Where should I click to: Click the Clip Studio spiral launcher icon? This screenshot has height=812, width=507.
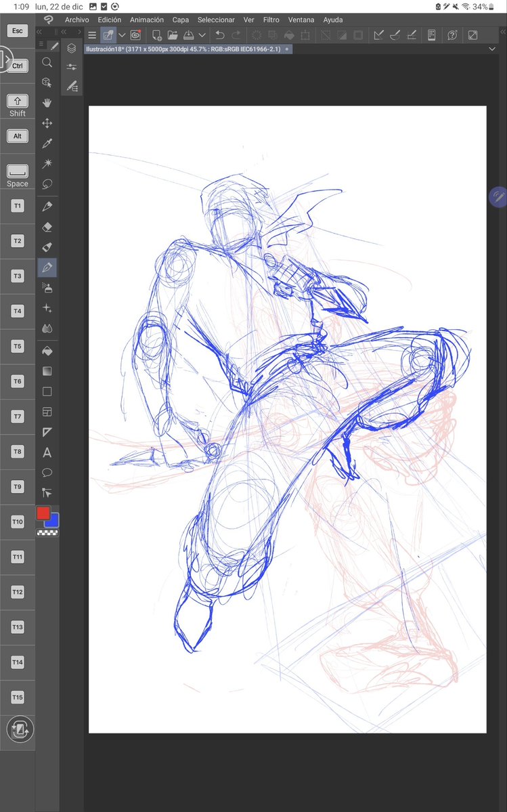point(135,35)
